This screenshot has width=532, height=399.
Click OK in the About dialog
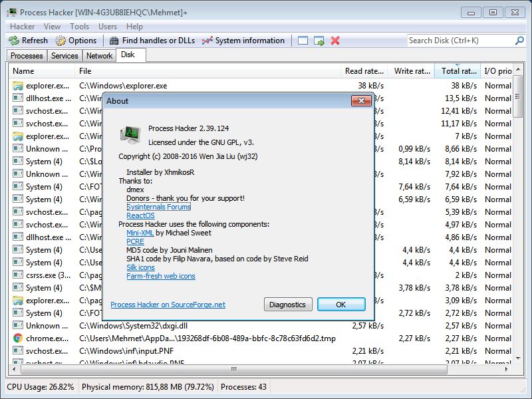pyautogui.click(x=341, y=305)
